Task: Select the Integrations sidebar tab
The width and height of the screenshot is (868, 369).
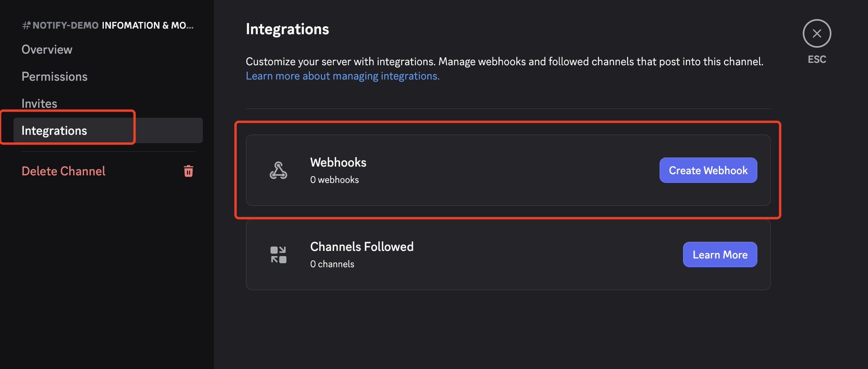Action: tap(54, 130)
